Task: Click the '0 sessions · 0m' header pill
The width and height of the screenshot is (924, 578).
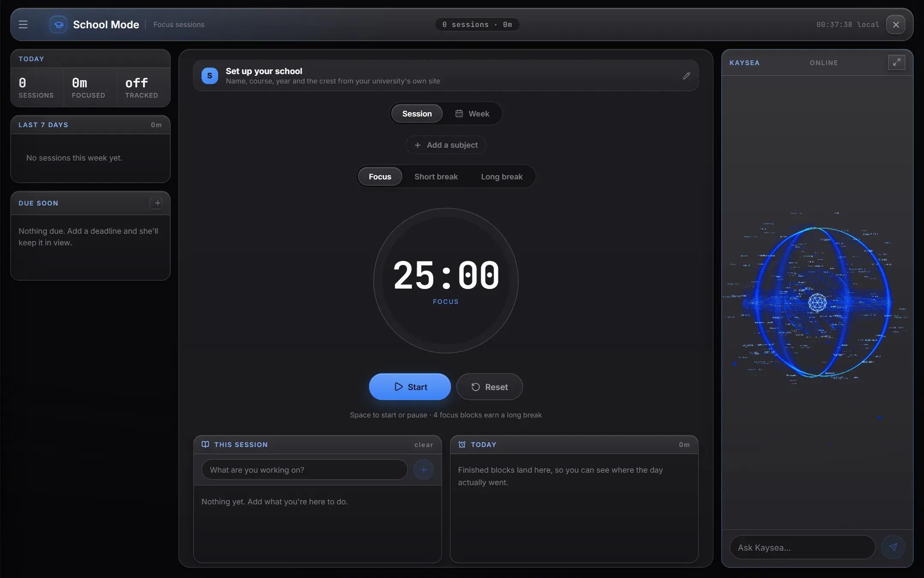Action: [477, 24]
